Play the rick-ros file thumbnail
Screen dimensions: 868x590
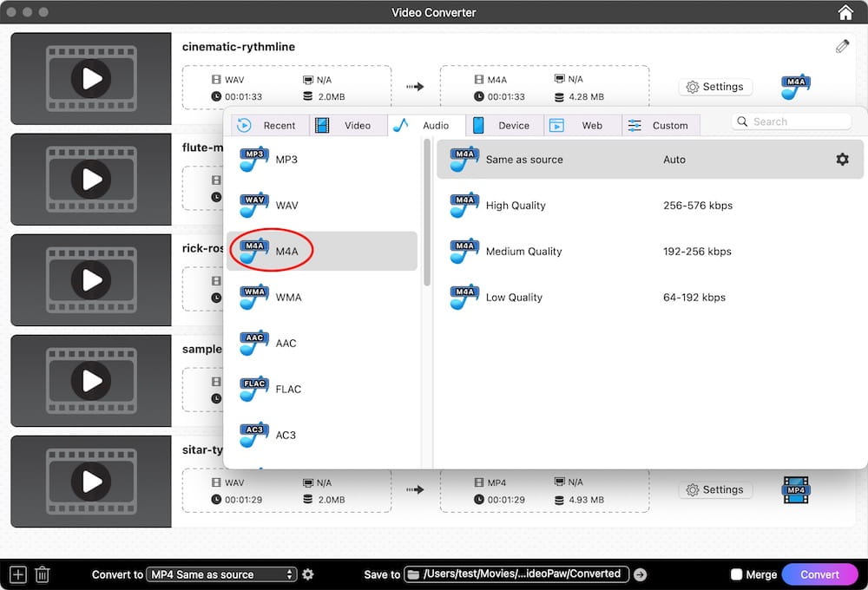click(91, 280)
